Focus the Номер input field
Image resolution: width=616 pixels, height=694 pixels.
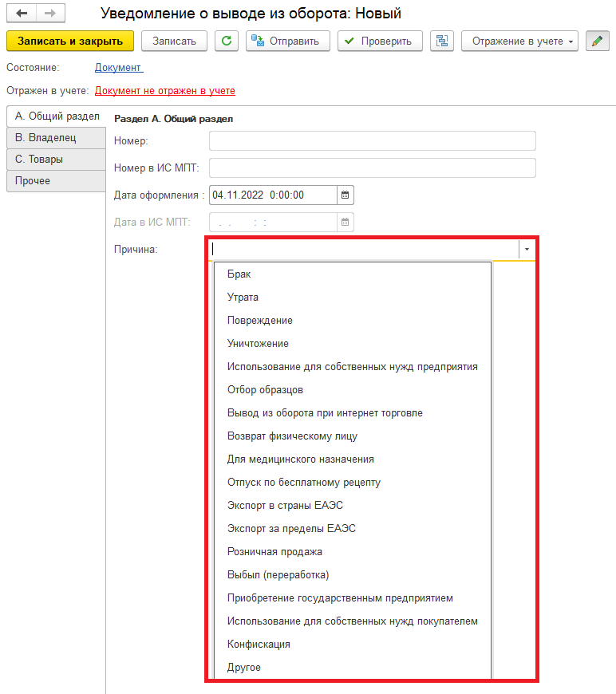click(373, 140)
